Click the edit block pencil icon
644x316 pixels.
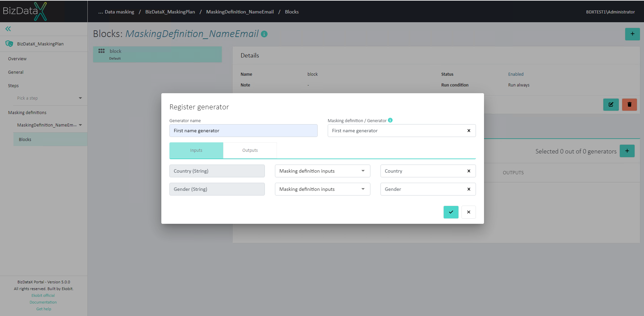(611, 104)
